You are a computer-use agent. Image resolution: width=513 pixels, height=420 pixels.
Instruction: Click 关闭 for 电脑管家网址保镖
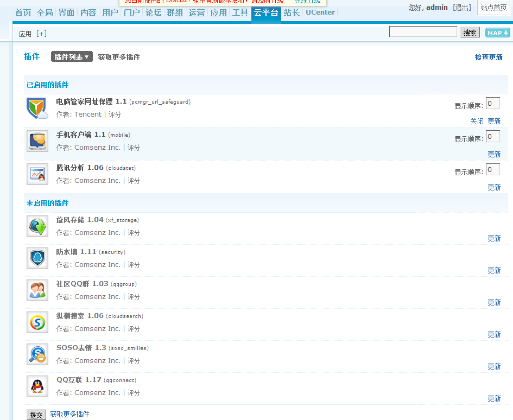coord(477,121)
